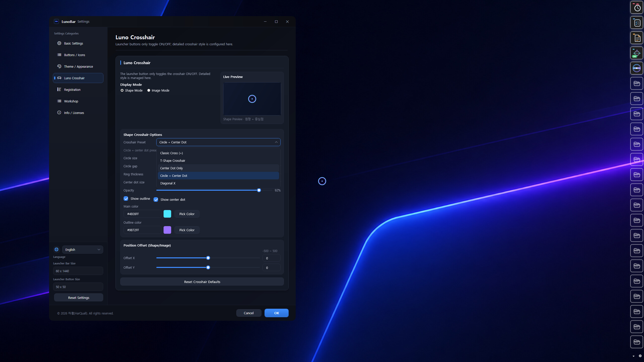Choose Classic Cross (+) preset option

(218, 153)
